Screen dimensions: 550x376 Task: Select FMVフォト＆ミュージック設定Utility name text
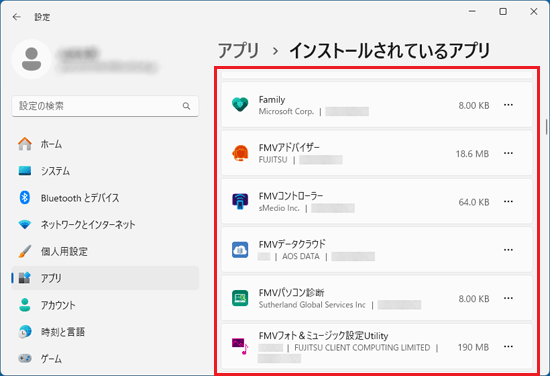point(323,336)
